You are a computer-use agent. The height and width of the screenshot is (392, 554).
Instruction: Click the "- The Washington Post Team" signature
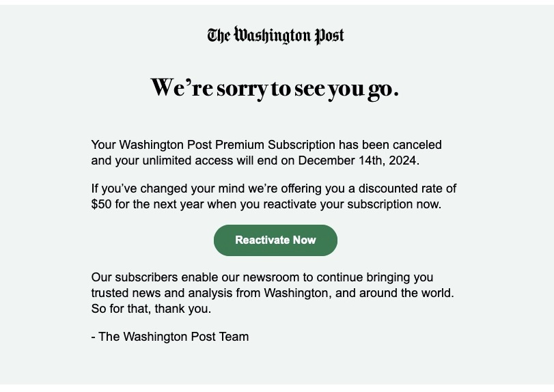170,337
